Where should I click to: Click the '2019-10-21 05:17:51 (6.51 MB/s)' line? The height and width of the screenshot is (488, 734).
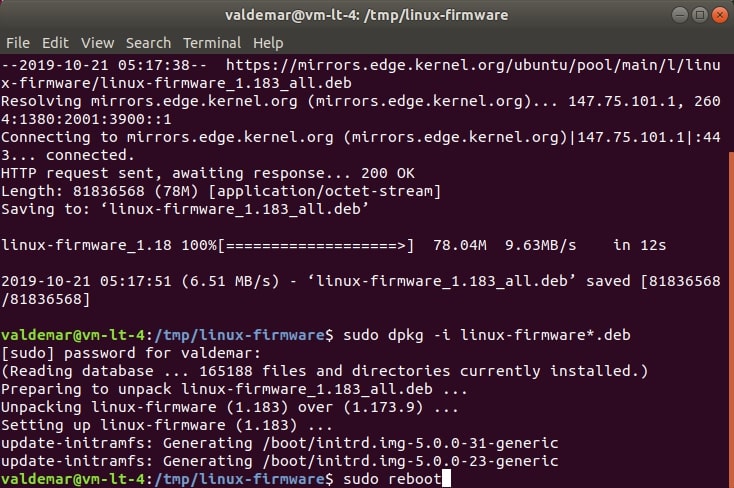click(x=140, y=281)
